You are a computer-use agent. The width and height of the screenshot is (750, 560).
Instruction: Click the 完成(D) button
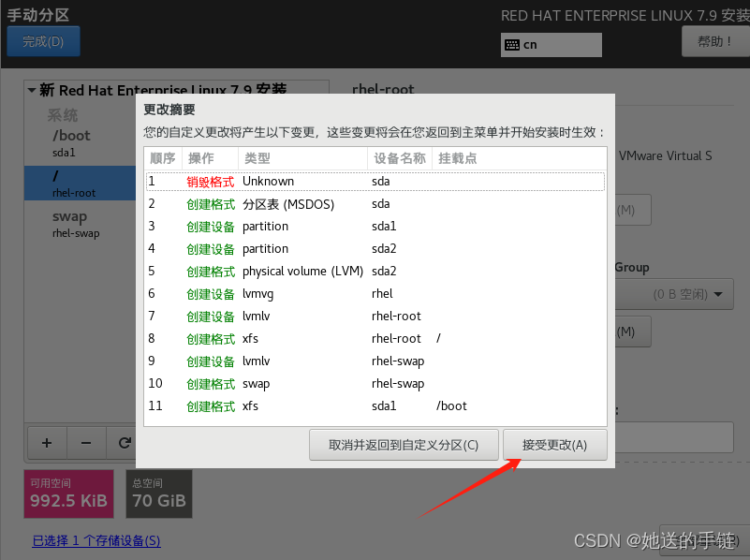point(43,41)
